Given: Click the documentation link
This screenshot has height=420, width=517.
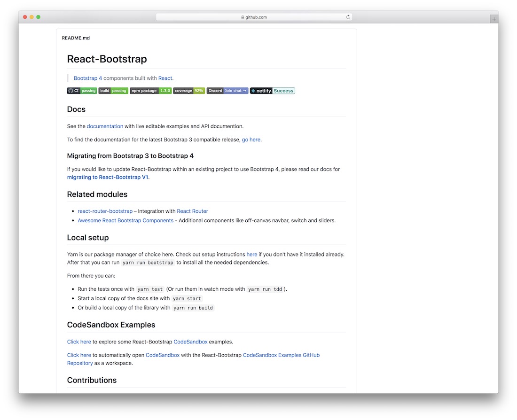Looking at the screenshot, I should click(105, 126).
